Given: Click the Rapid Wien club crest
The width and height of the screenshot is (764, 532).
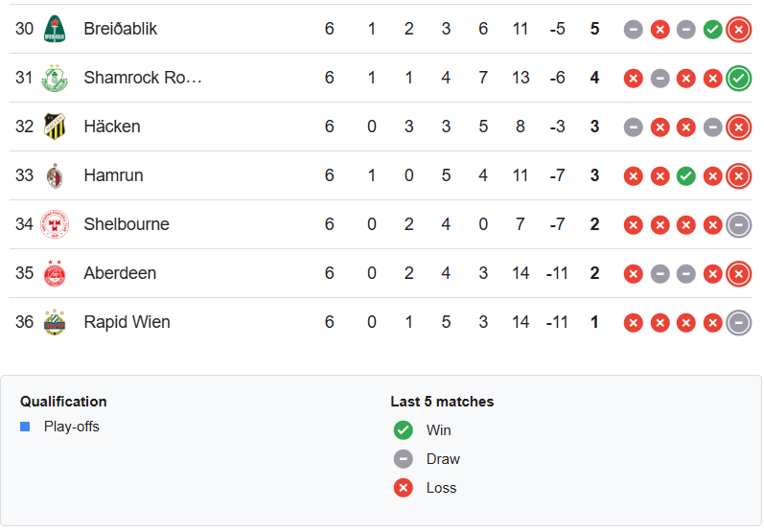Looking at the screenshot, I should 55,322.
